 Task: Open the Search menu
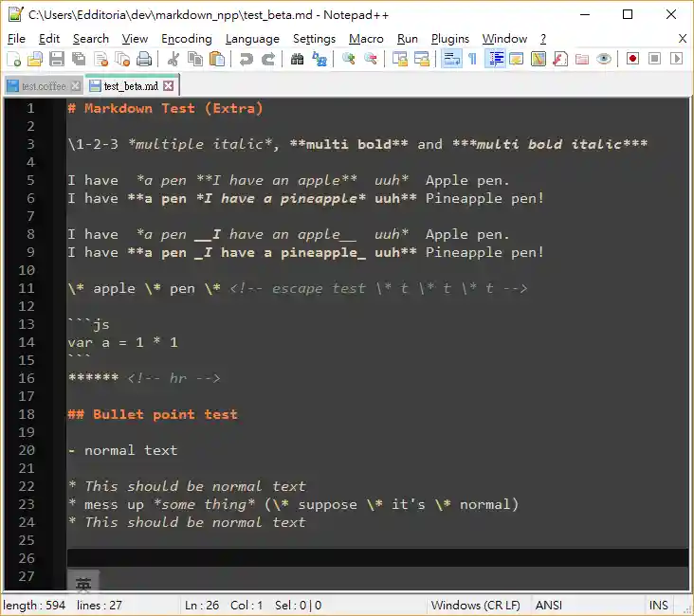(x=91, y=39)
